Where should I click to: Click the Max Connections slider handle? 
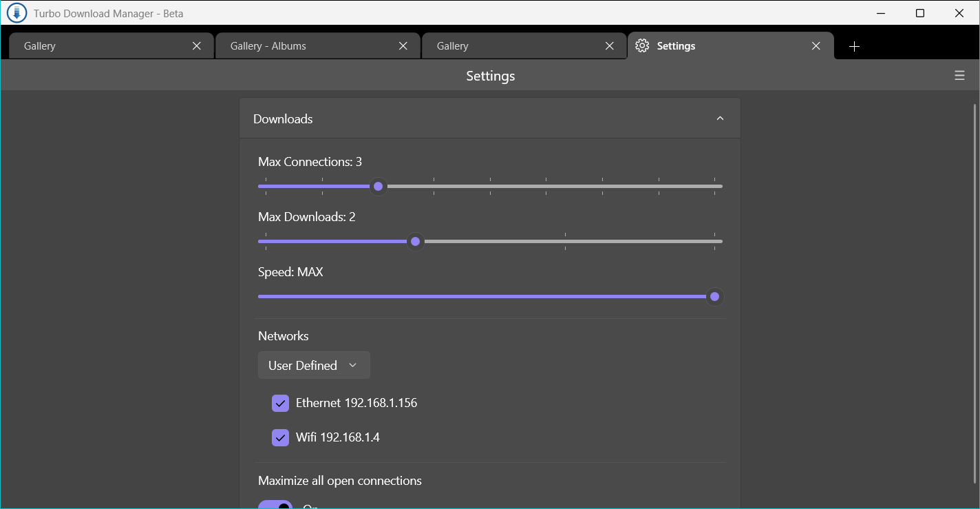[378, 186]
